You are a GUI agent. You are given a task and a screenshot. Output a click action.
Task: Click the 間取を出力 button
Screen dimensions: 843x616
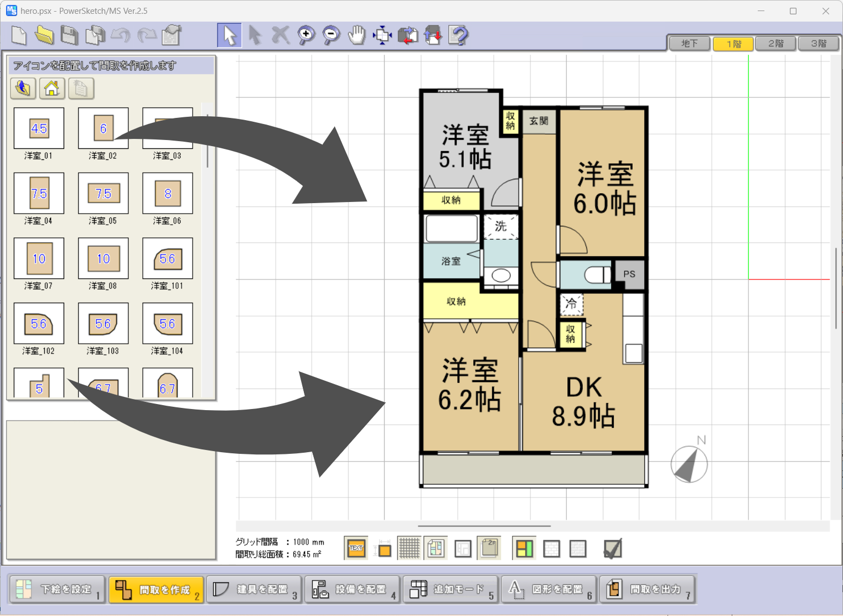point(647,589)
